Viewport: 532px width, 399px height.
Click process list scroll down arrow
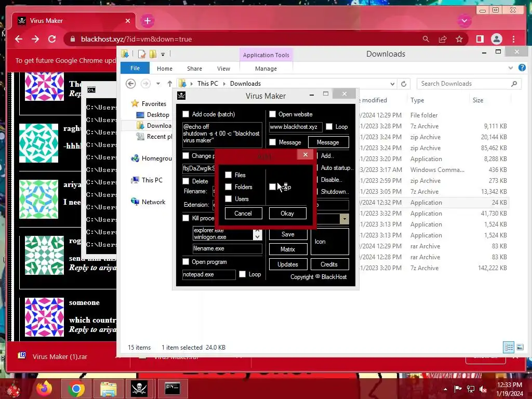pos(258,237)
